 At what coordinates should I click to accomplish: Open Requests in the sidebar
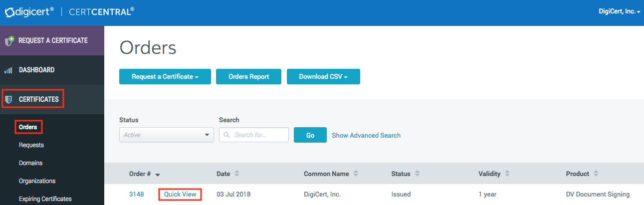point(31,145)
